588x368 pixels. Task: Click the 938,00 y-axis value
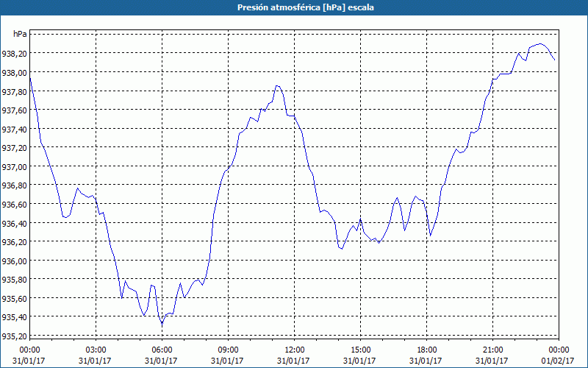tap(14, 72)
